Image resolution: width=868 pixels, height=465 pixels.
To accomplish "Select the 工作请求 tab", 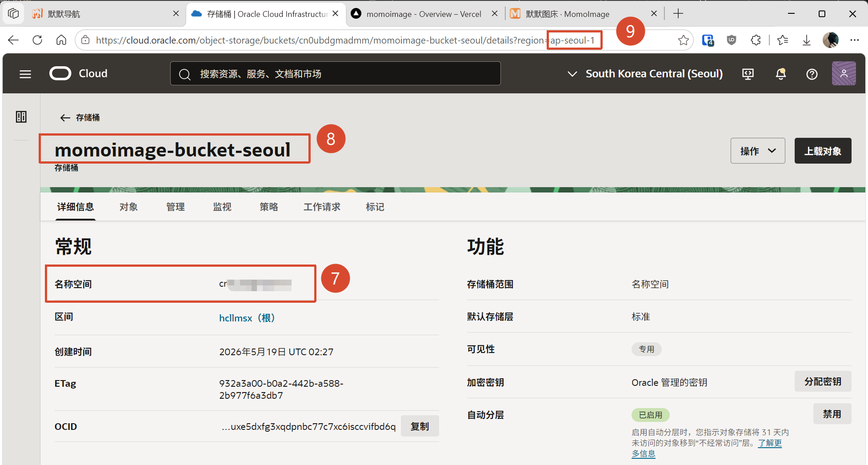I will coord(322,207).
